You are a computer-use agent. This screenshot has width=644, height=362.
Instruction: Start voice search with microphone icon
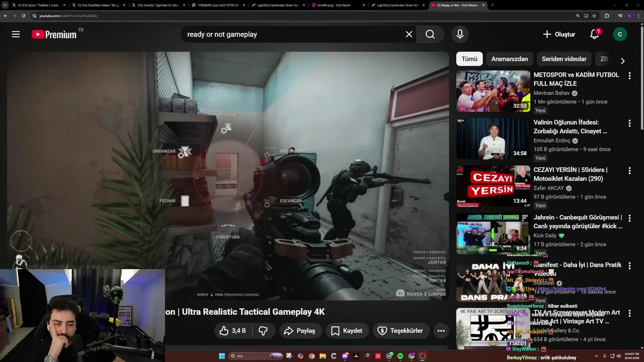pos(459,34)
